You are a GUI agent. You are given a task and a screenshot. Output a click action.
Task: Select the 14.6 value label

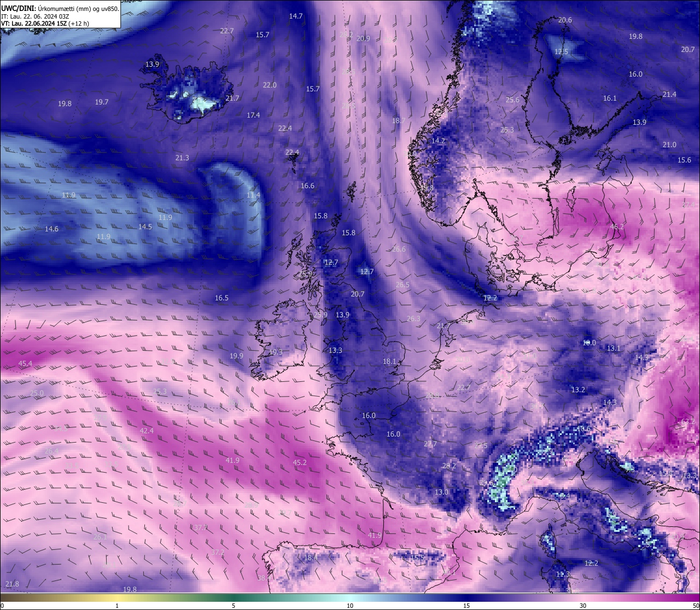point(51,229)
